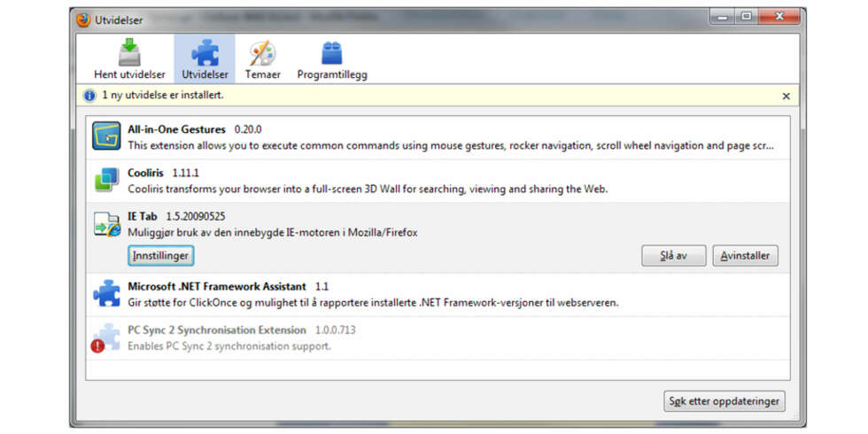The height and width of the screenshot is (434, 868).
Task: Open the Hent utvidelser tab
Action: [x=129, y=58]
